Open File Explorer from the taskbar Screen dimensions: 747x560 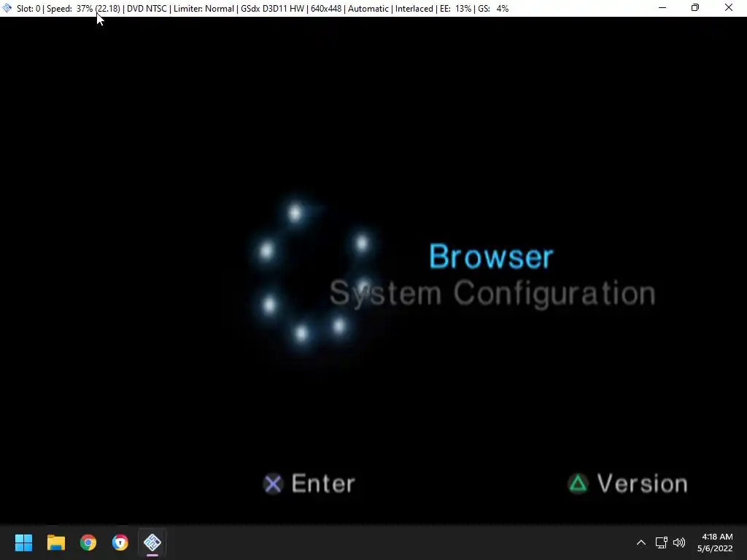click(x=55, y=542)
